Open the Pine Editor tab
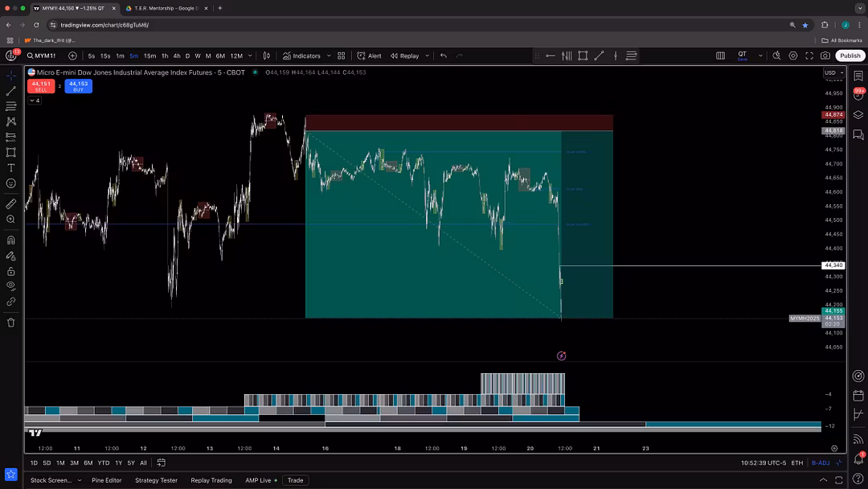The width and height of the screenshot is (868, 489). click(x=107, y=480)
